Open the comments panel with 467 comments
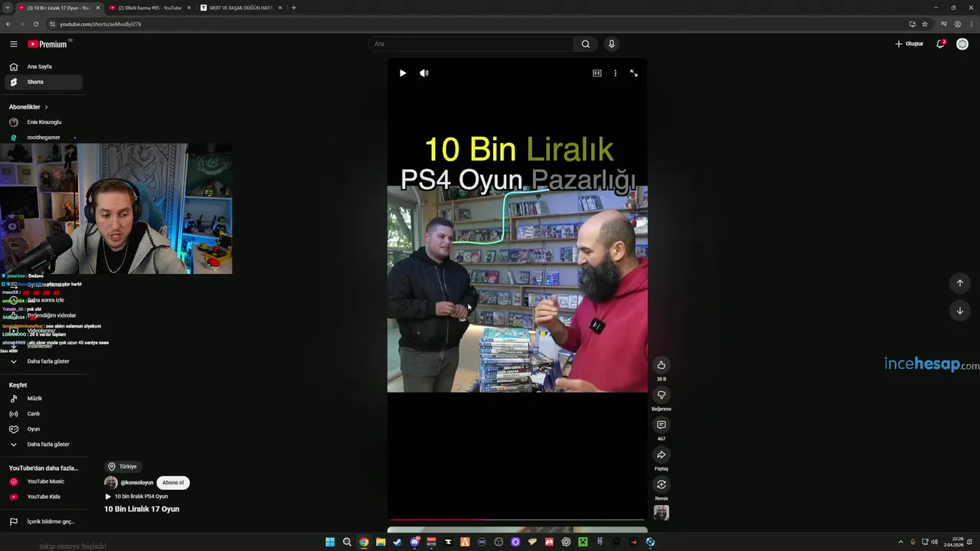The width and height of the screenshot is (980, 551). click(661, 425)
